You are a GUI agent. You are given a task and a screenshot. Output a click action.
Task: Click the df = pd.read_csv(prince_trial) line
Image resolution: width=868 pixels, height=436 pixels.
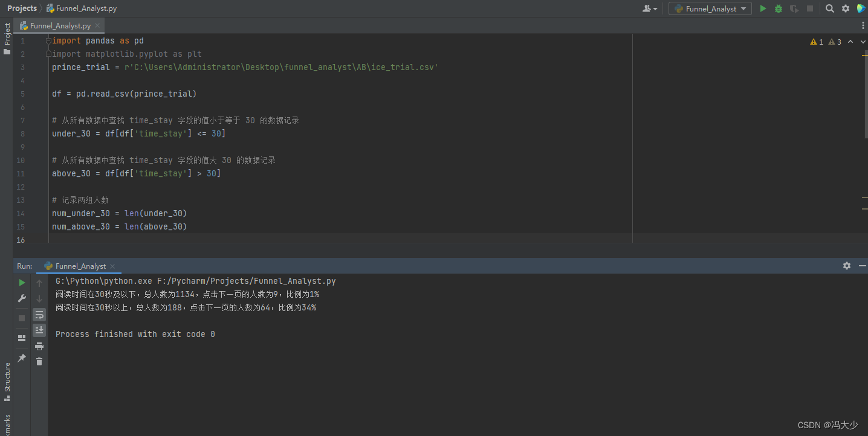click(125, 94)
